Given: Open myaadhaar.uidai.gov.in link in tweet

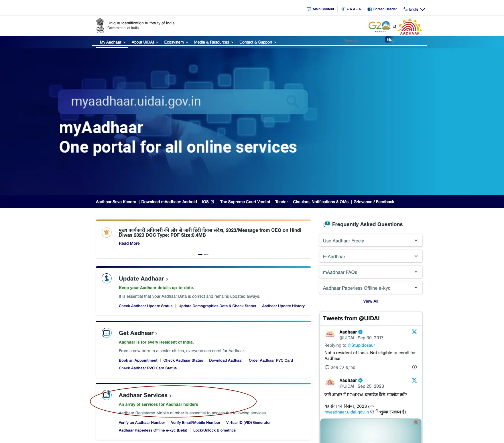Looking at the screenshot, I should 346,412.
